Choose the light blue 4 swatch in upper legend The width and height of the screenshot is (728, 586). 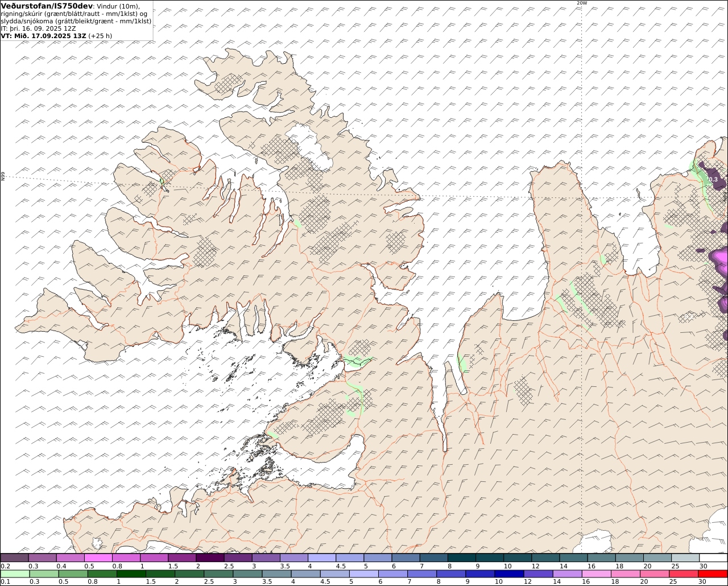[322, 558]
